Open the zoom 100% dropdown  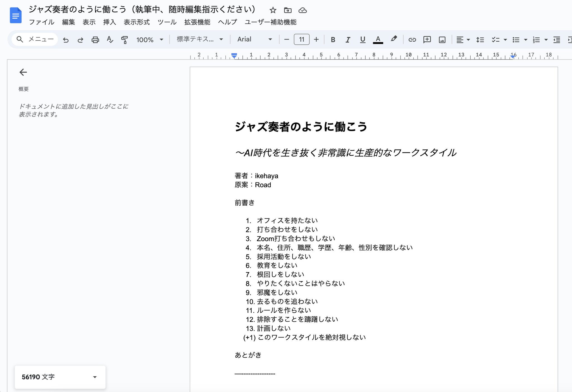150,40
